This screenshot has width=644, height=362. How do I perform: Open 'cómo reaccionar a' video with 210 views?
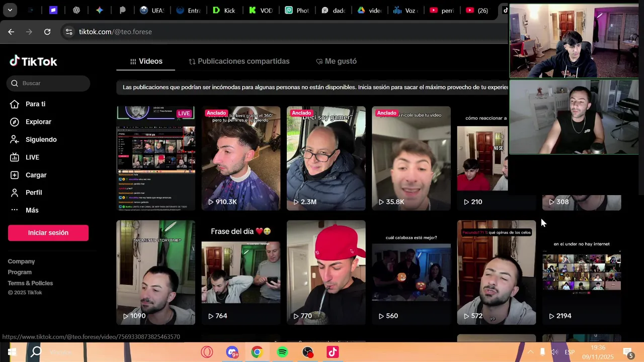pos(483,158)
